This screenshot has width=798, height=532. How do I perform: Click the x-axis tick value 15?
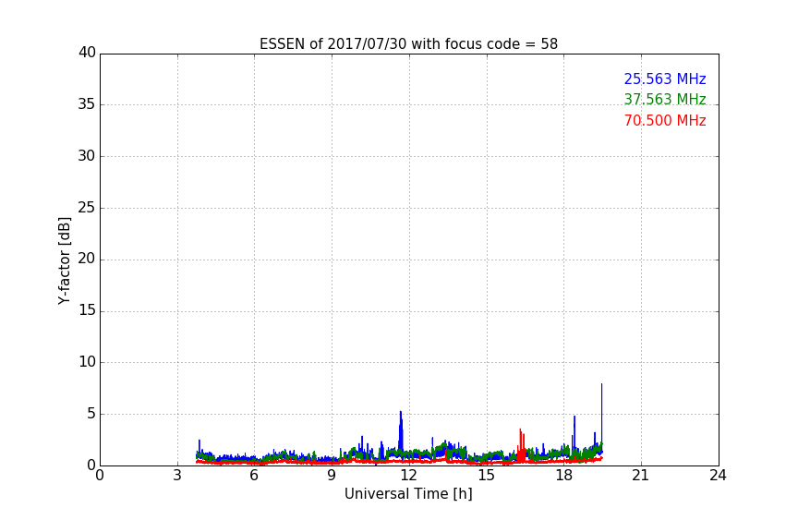click(x=486, y=476)
